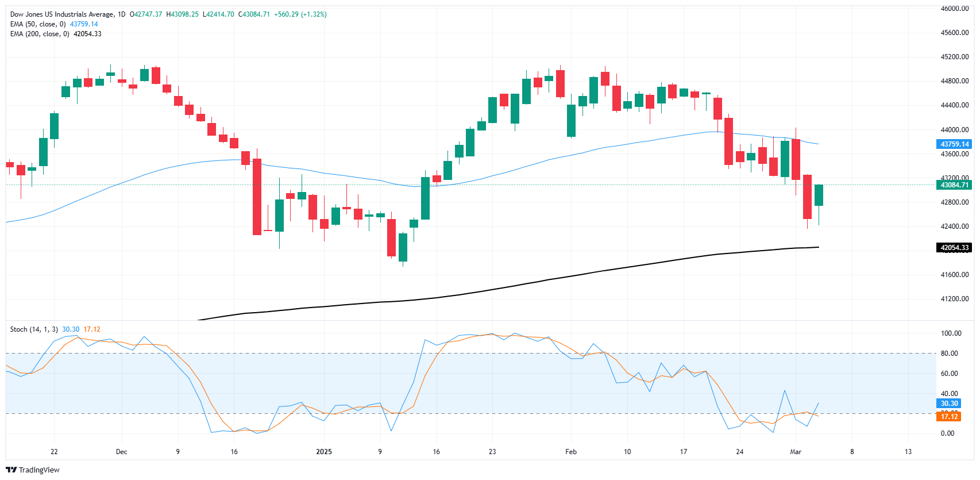The image size is (980, 480).
Task: Click the blue 43759.14 EMA price tag
Action: (954, 144)
